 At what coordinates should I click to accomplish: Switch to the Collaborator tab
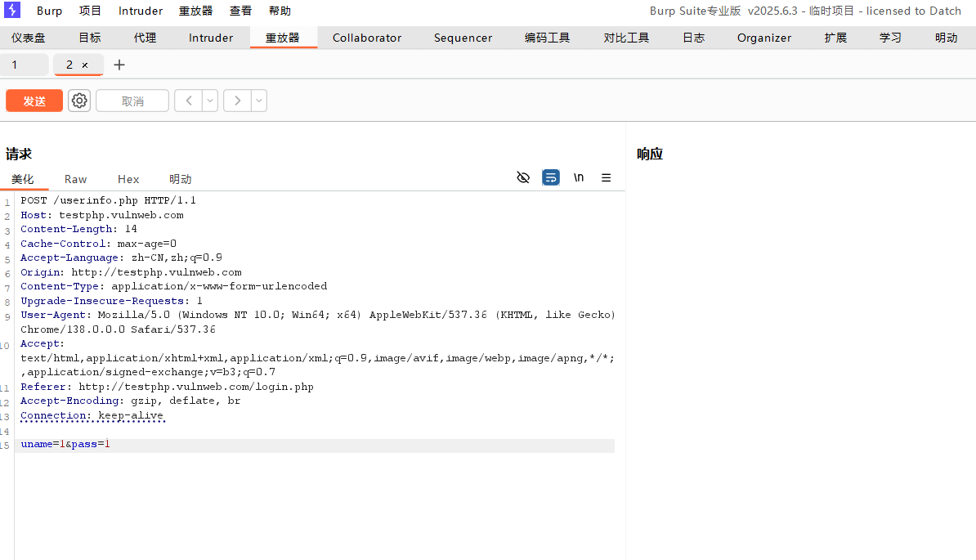pos(367,38)
